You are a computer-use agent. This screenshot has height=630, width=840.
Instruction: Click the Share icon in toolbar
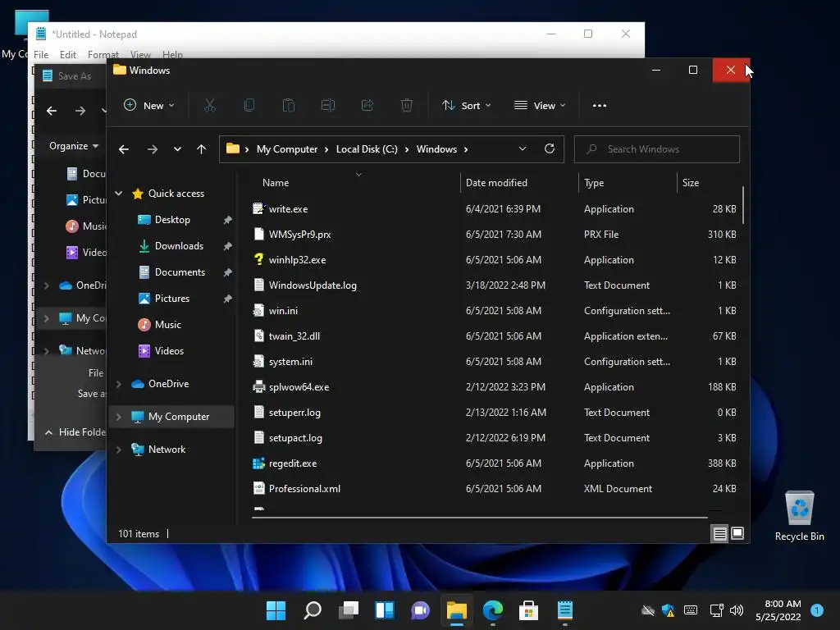pyautogui.click(x=367, y=106)
